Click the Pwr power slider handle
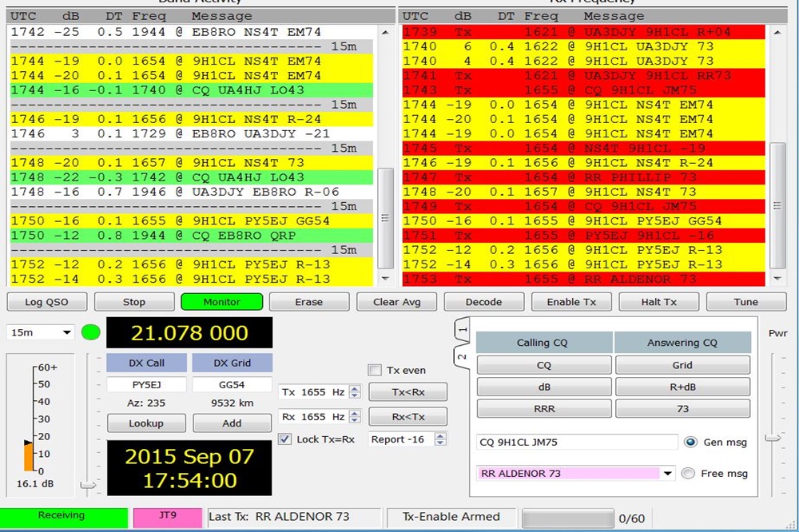The height and width of the screenshot is (532, 799). click(x=773, y=438)
